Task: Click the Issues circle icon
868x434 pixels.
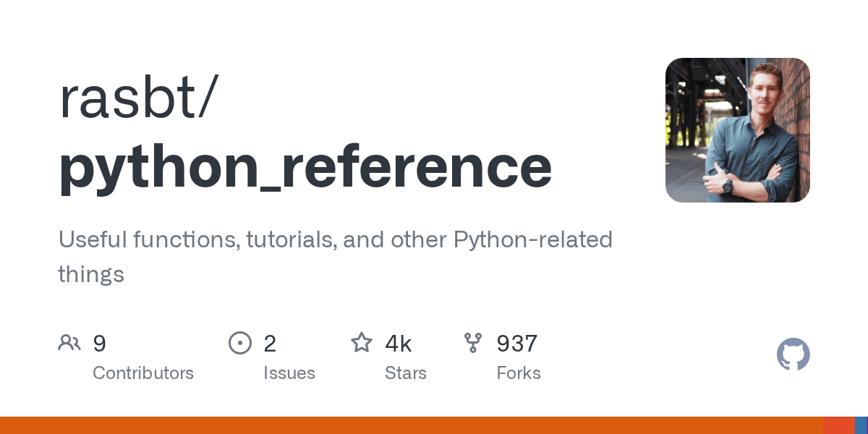Action: [239, 343]
